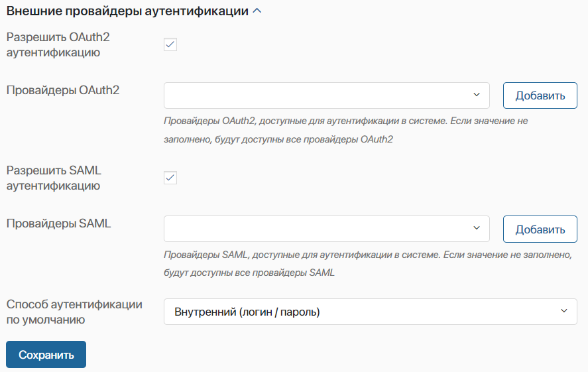Click the SAML providers hint text
588x372 pixels.
coord(367,264)
